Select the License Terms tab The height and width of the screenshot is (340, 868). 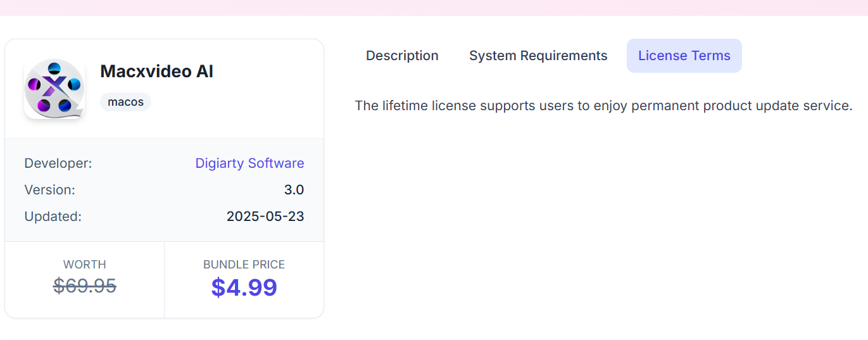click(x=684, y=56)
